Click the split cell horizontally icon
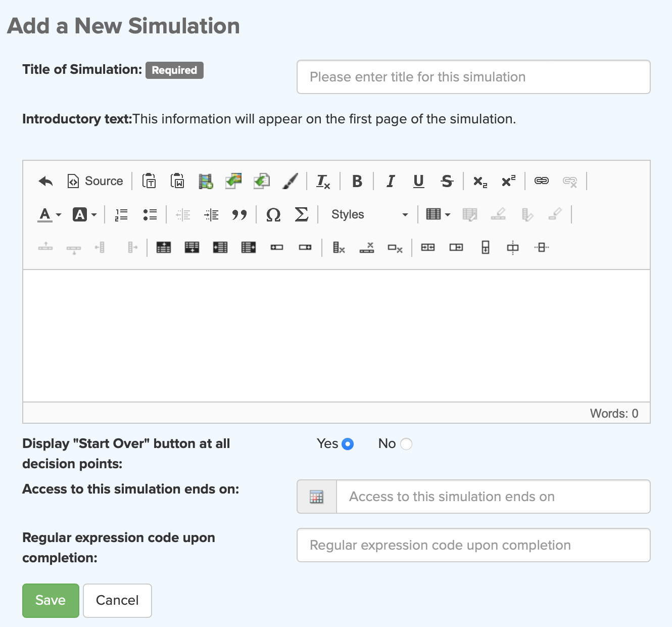 (513, 247)
